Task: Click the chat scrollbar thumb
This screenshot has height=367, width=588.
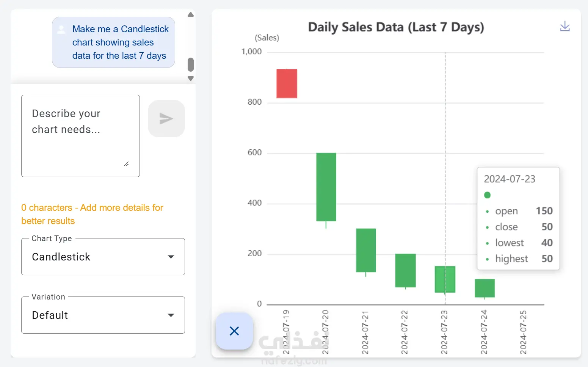Action: coord(191,64)
